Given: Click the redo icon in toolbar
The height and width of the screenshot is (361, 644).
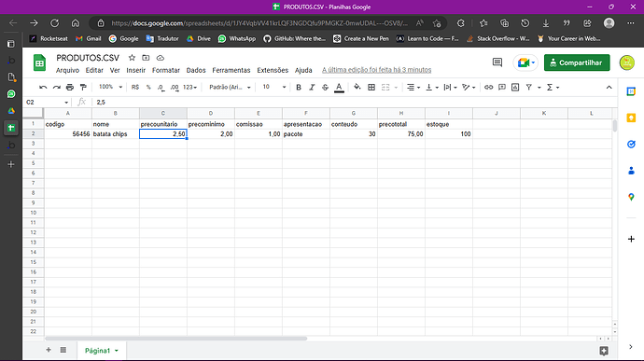Looking at the screenshot, I should (56, 87).
